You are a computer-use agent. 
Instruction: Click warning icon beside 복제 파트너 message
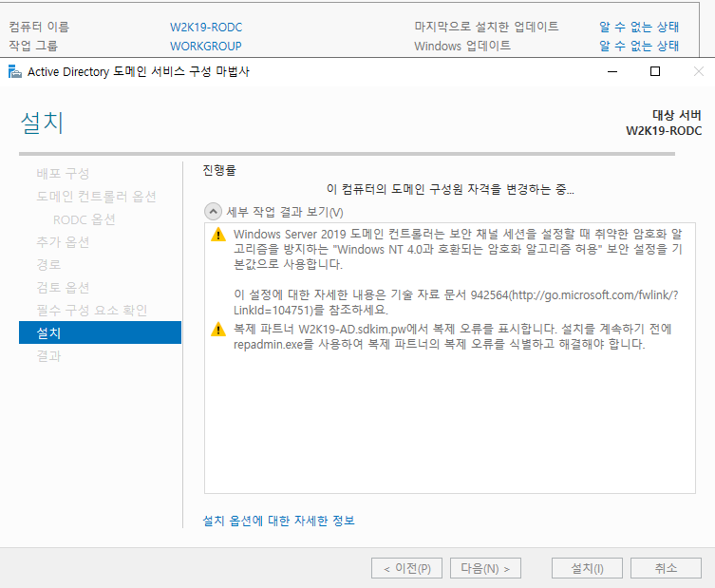point(218,329)
